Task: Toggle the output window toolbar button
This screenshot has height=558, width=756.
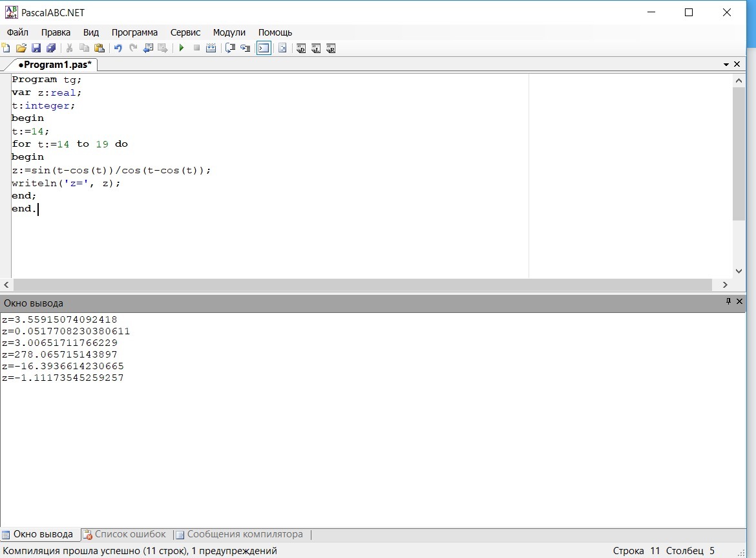Action: click(x=264, y=48)
